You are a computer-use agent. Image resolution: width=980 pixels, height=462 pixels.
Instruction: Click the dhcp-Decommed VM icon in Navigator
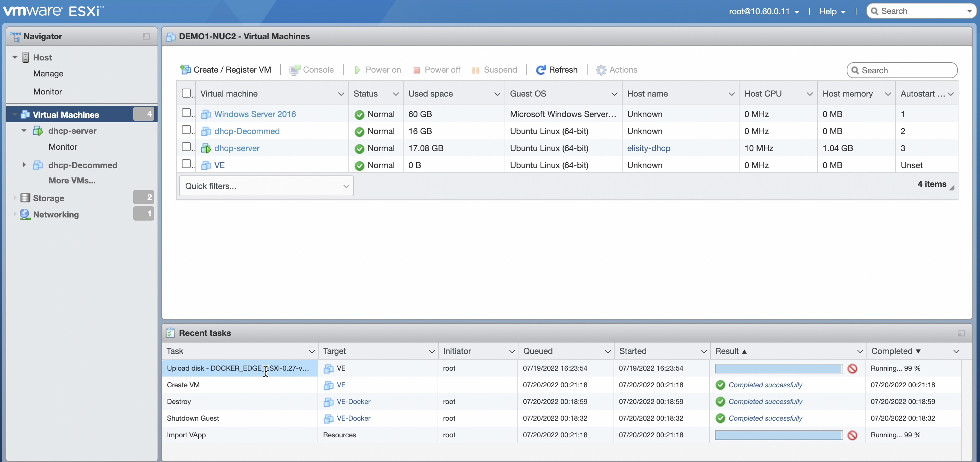(38, 165)
